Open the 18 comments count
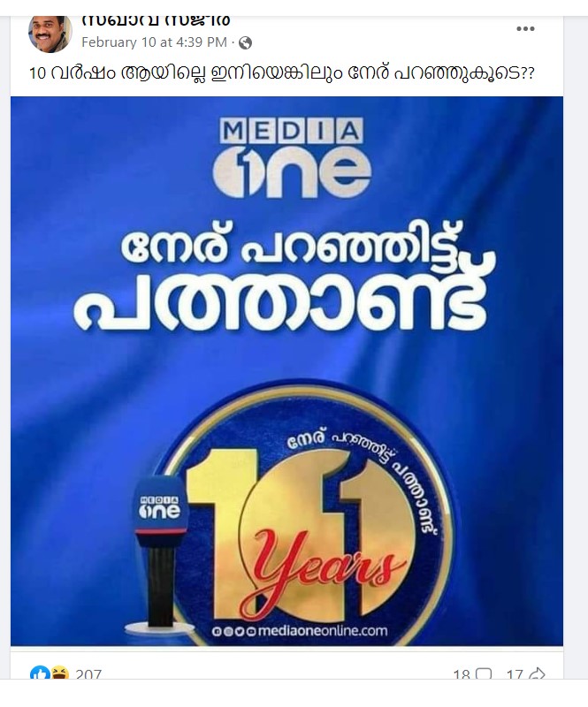This screenshot has width=588, height=707. 462,674
